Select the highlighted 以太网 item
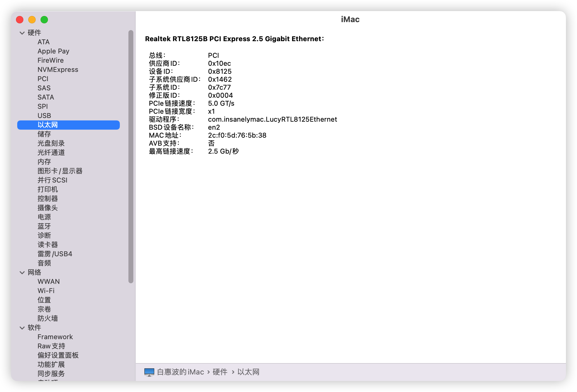This screenshot has height=392, width=577. [x=69, y=125]
